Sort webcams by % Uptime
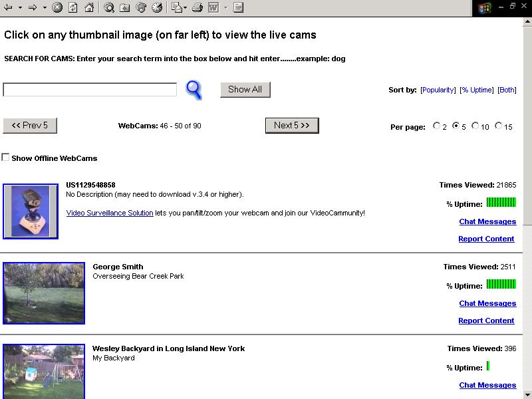532x399 pixels. [x=476, y=90]
